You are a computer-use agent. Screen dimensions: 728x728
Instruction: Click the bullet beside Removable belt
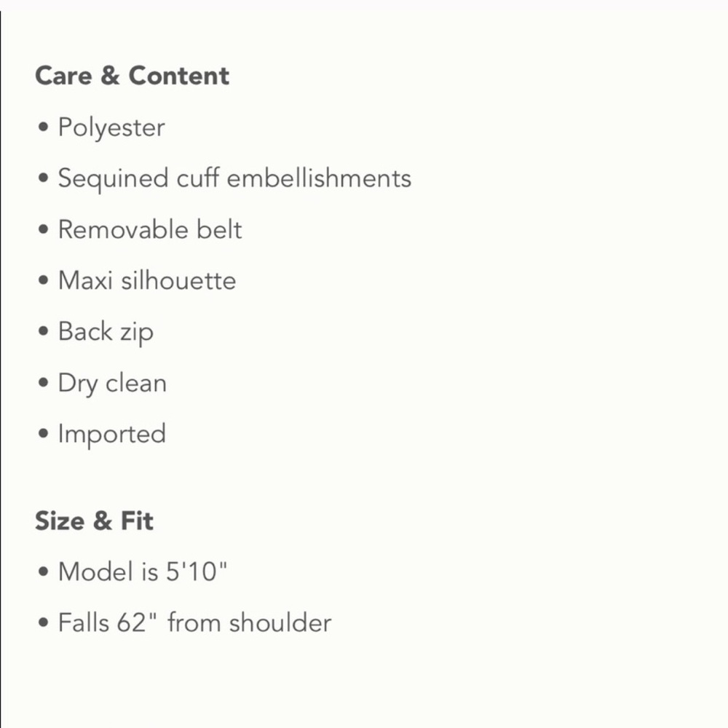[x=43, y=229]
